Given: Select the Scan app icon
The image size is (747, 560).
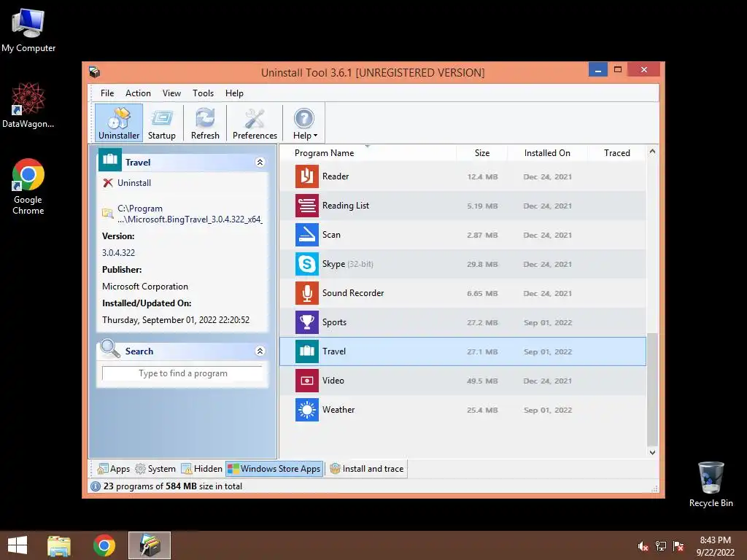Looking at the screenshot, I should tap(307, 235).
